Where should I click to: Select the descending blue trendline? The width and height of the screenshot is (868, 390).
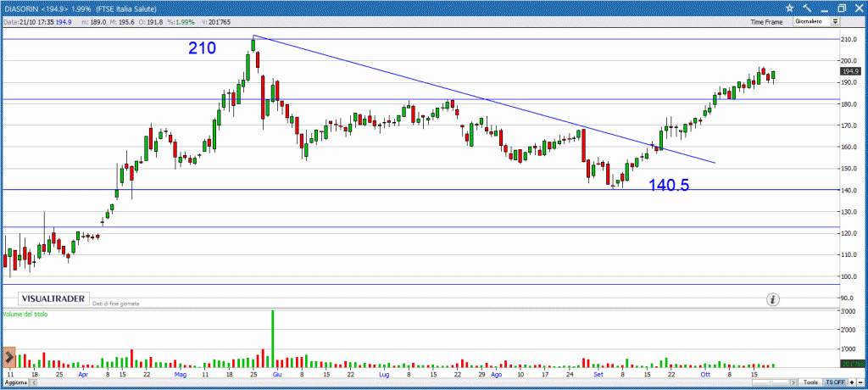484,98
